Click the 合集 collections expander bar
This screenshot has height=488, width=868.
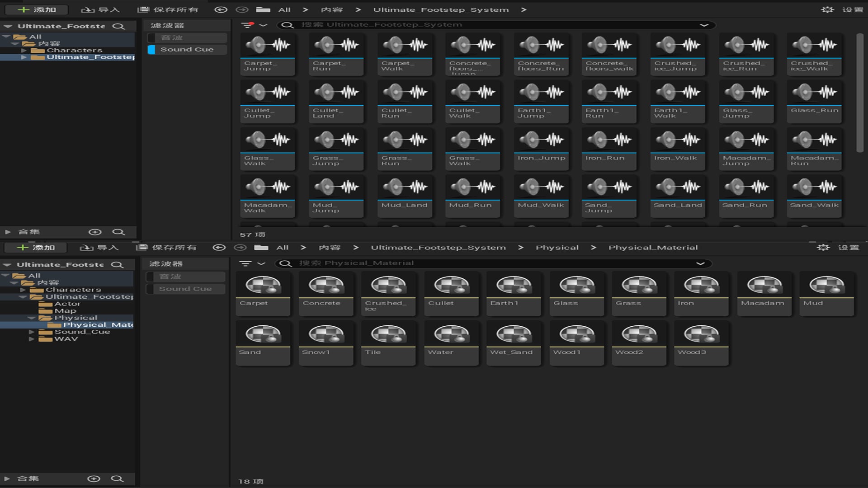coord(25,231)
